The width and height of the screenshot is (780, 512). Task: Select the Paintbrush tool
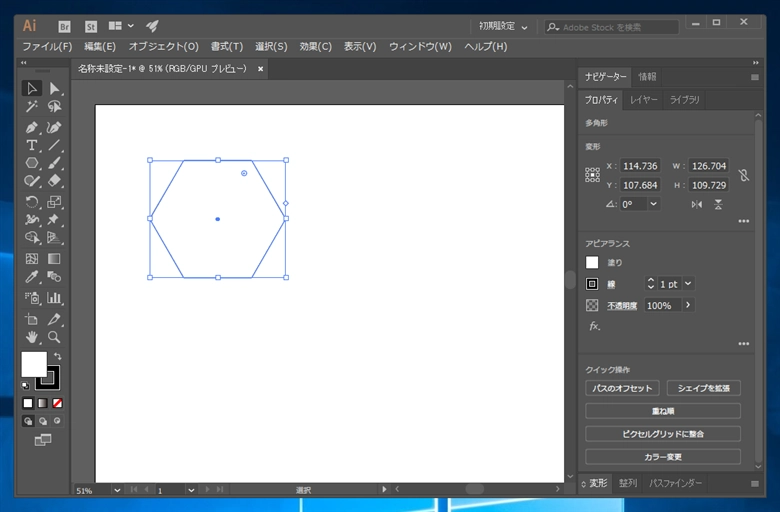tap(54, 163)
